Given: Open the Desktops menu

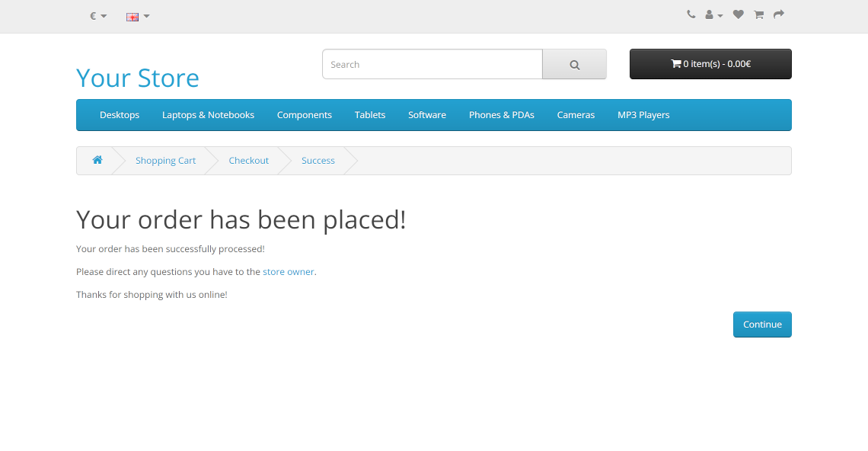Looking at the screenshot, I should tap(120, 115).
